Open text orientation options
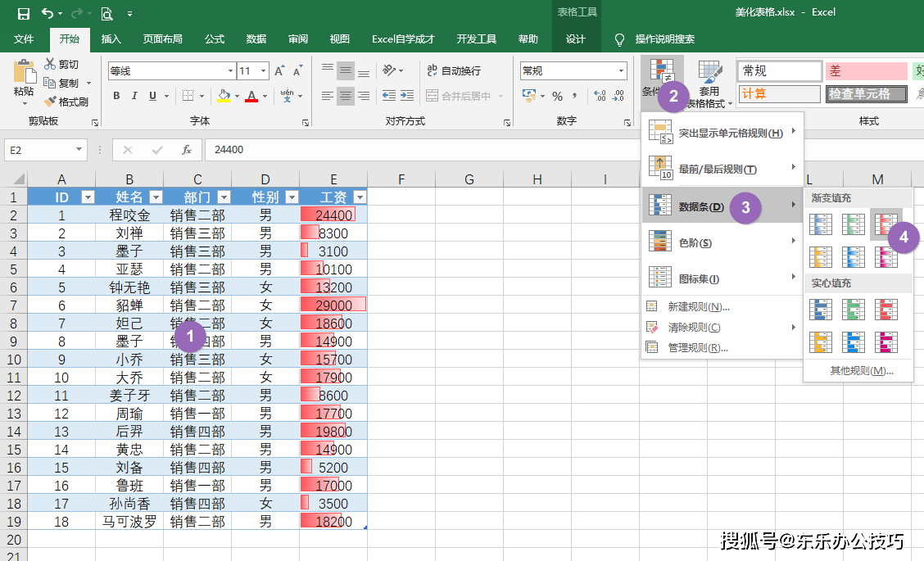Screen dimensions: 924x561 pyautogui.click(x=389, y=70)
